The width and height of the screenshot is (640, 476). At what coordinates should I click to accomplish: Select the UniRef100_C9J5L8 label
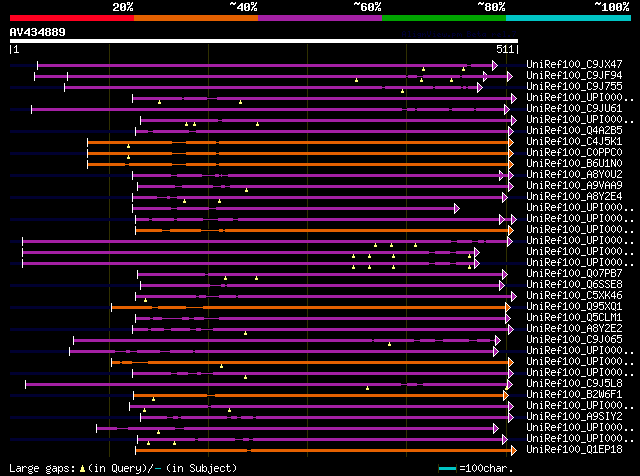[574, 383]
